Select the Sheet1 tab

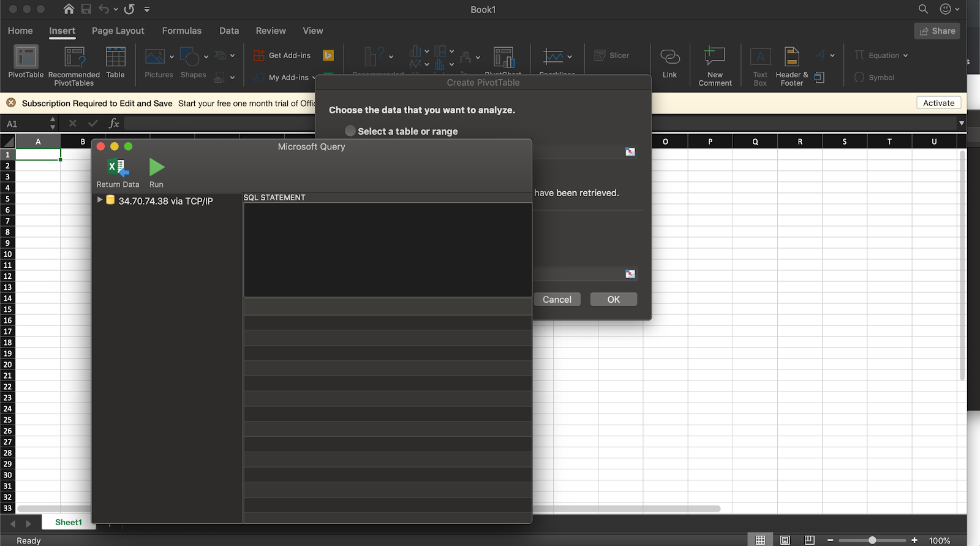click(x=69, y=522)
